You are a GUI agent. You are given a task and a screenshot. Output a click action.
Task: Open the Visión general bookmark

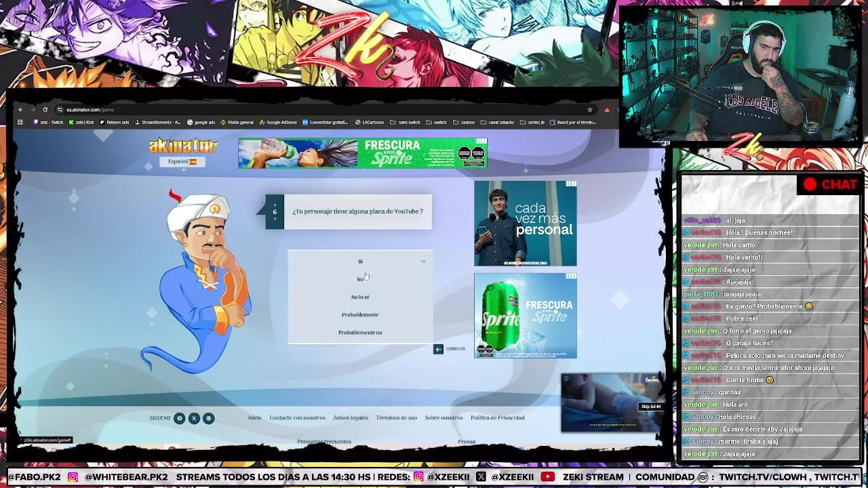(237, 123)
